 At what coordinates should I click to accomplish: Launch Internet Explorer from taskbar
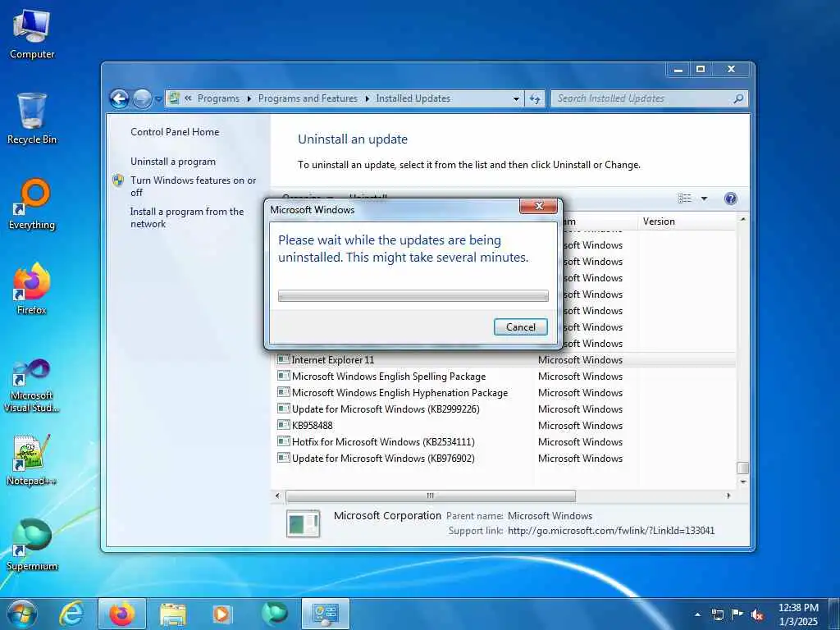pos(71,614)
